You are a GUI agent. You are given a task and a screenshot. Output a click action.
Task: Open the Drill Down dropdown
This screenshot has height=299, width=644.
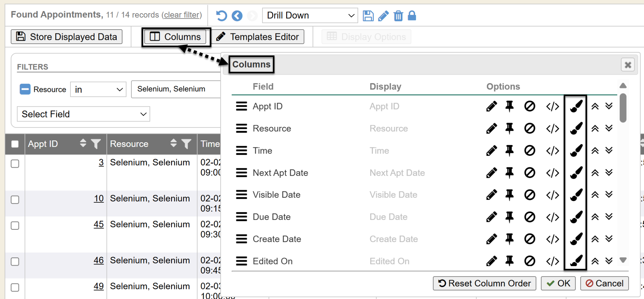pos(310,15)
